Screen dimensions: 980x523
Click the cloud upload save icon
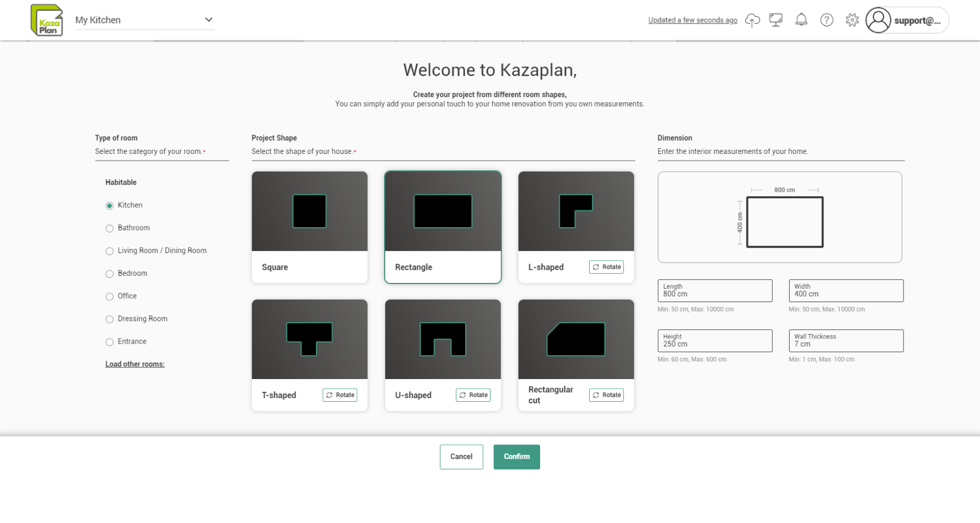(x=752, y=20)
